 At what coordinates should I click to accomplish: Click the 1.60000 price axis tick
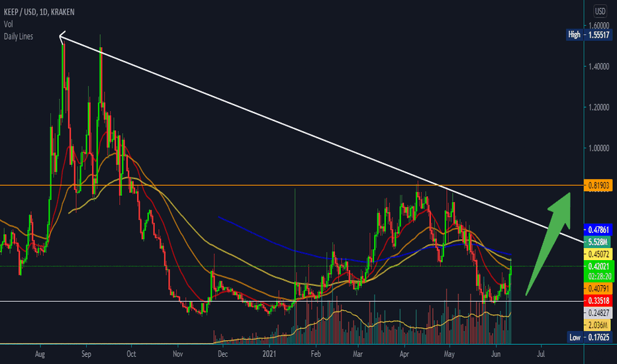[x=599, y=25]
